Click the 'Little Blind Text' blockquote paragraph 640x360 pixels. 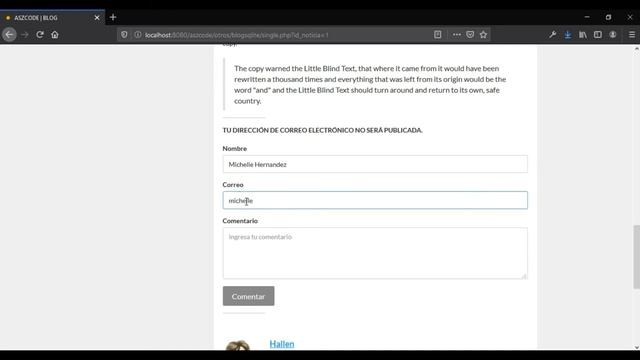point(370,84)
